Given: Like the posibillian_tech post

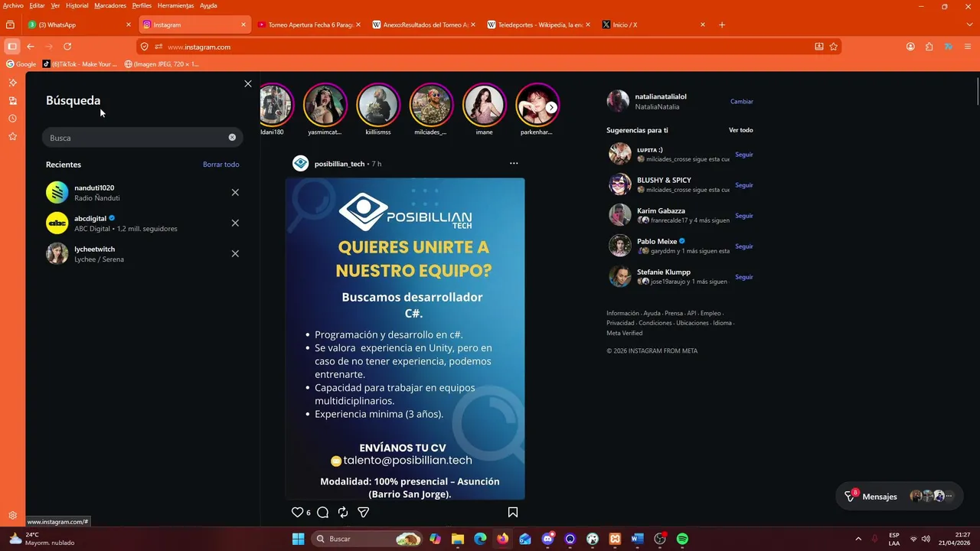Looking at the screenshot, I should click(x=297, y=512).
